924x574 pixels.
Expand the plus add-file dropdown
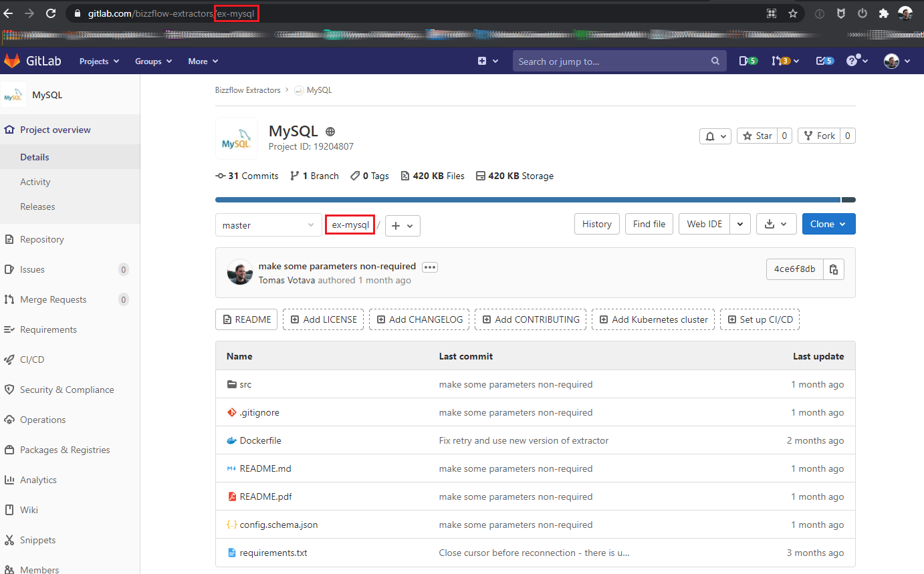402,226
